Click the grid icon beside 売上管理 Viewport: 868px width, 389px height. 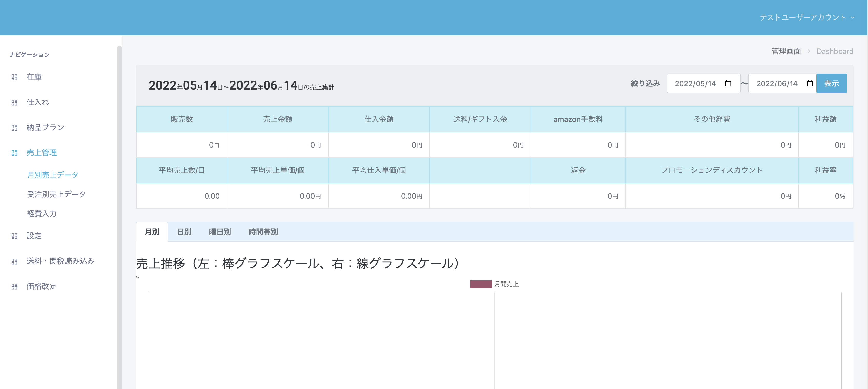(14, 153)
